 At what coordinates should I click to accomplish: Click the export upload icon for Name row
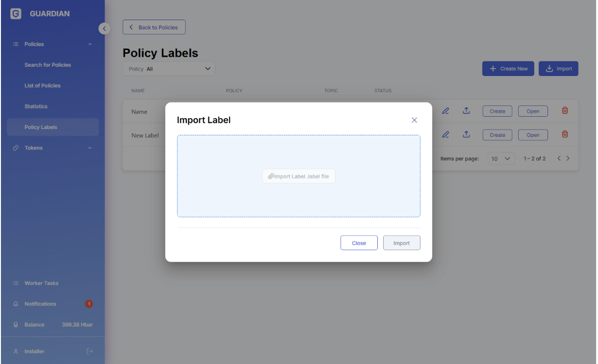466,111
